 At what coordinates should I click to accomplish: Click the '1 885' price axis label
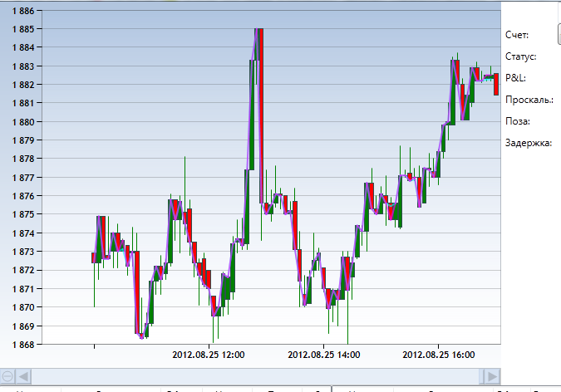pos(23,29)
